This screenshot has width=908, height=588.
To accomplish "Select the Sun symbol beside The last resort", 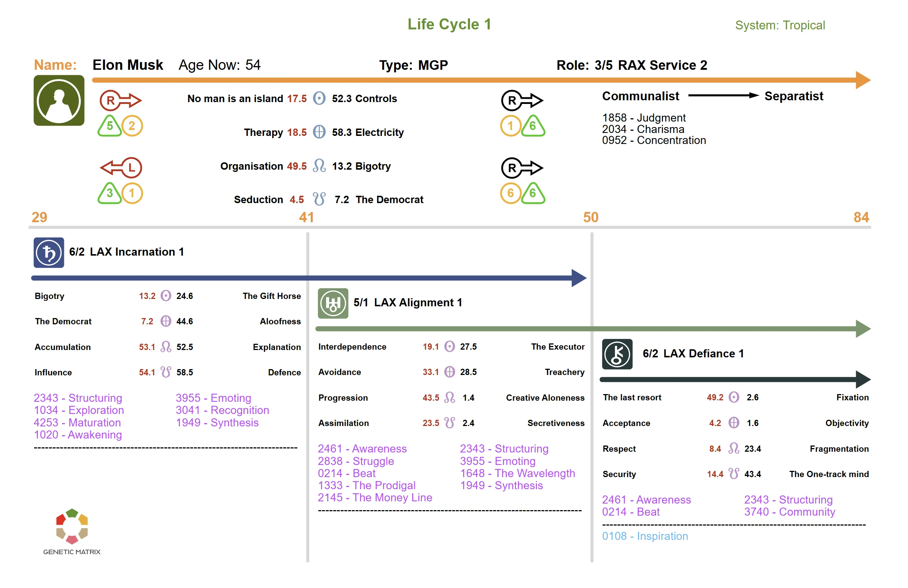I will [x=733, y=397].
